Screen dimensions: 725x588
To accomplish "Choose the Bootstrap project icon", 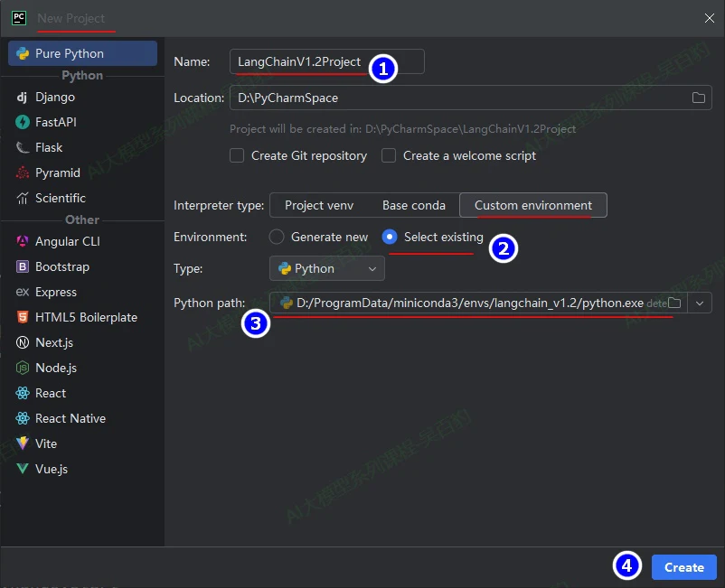I will [23, 266].
